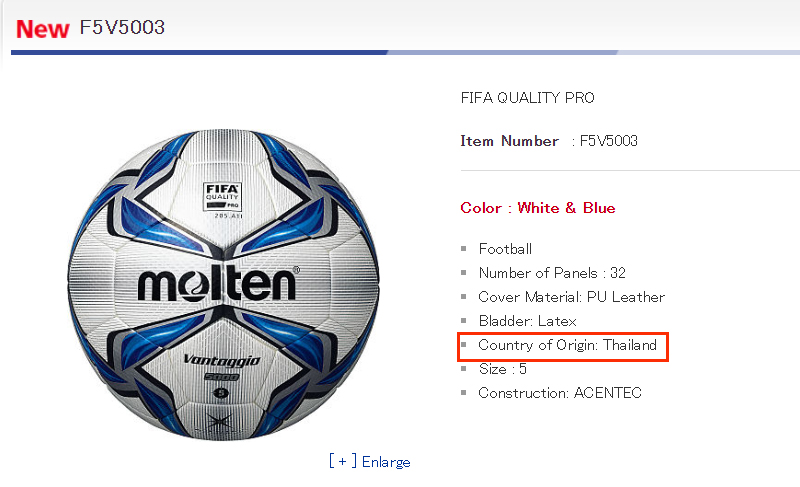Click the molten football product image
This screenshot has width=800, height=487.
pyautogui.click(x=223, y=284)
